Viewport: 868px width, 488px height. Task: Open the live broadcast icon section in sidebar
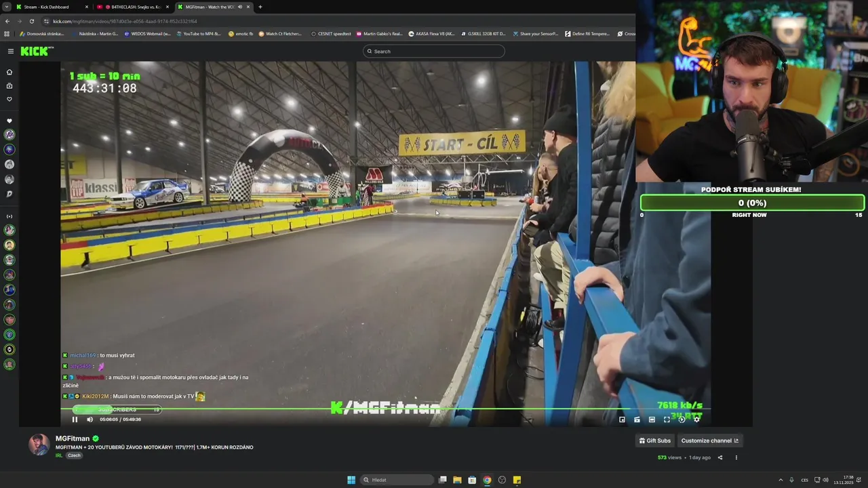(x=9, y=216)
